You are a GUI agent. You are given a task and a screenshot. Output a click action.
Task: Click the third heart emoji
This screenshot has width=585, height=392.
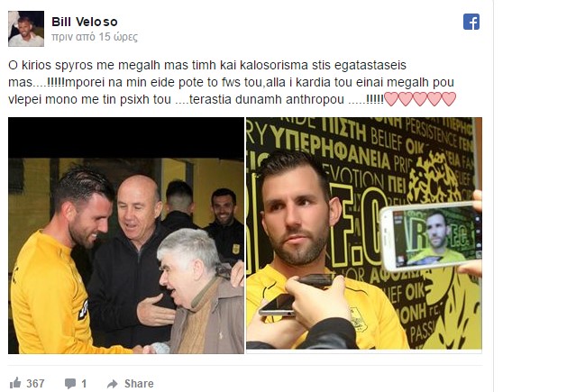tap(420, 99)
